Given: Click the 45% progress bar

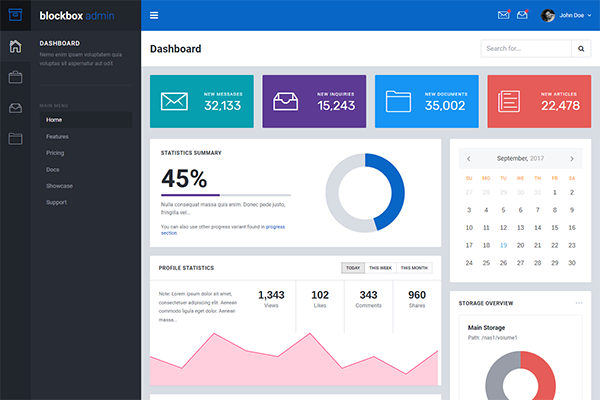Looking at the screenshot, I should point(226,195).
